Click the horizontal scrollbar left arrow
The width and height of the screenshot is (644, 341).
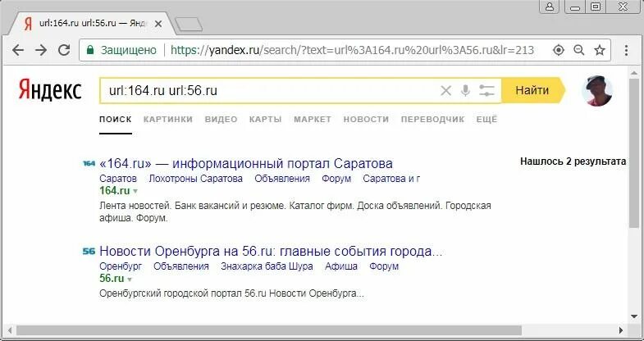[10, 330]
